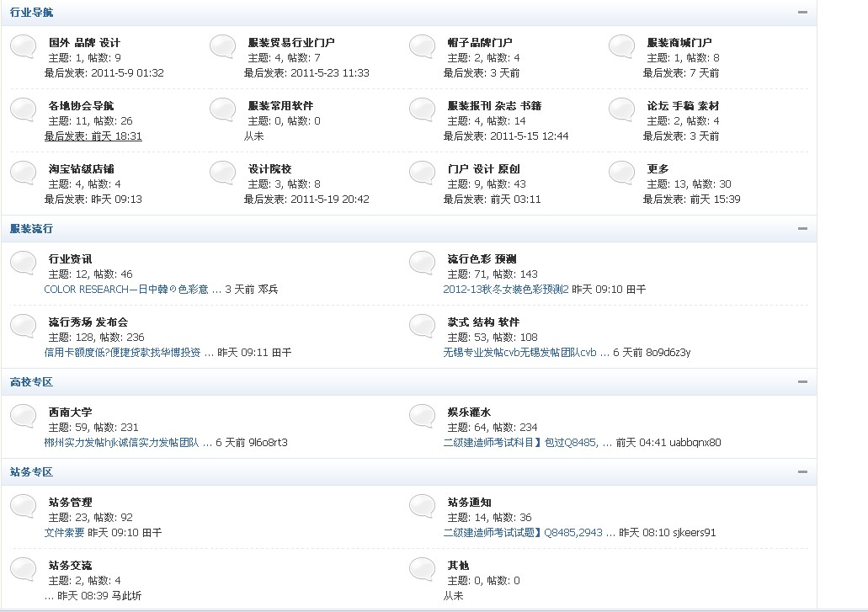
Task: Open the 门户 设计 原创 forum
Action: pyautogui.click(x=483, y=168)
